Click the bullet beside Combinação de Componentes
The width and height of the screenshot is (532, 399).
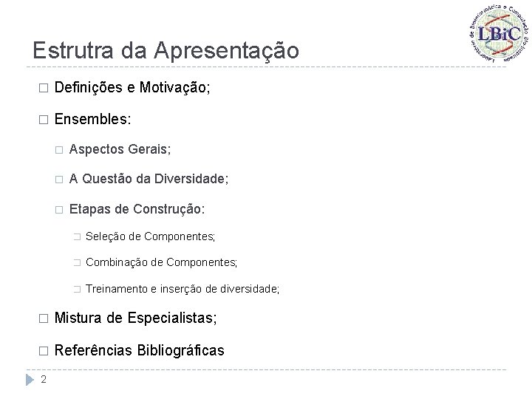78,262
